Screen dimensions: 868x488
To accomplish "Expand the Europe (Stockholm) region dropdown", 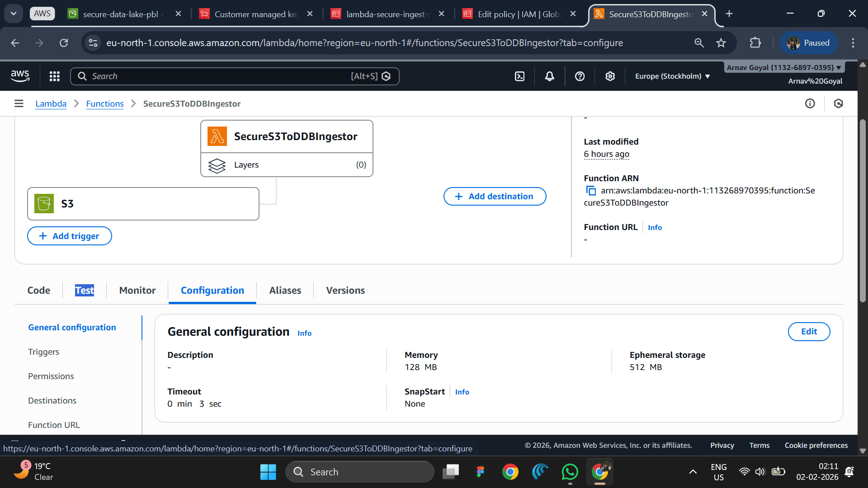I will [672, 76].
